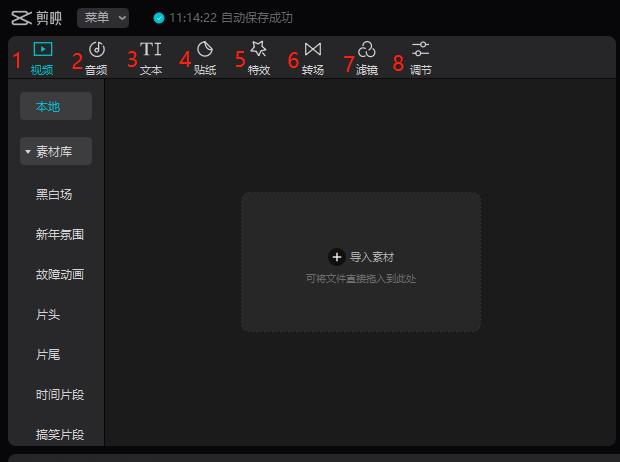
Task: Open the 贴纸 (Sticker) panel icon
Action: (x=205, y=50)
